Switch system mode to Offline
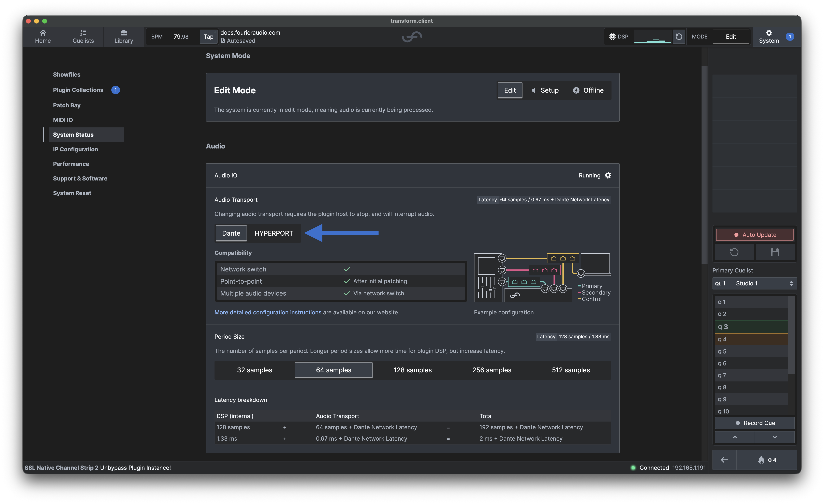 click(588, 90)
